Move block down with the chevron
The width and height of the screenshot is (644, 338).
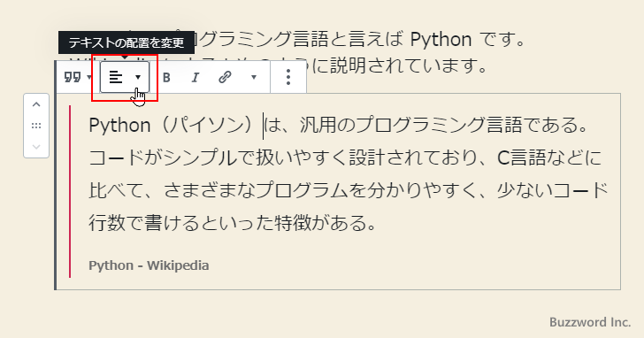(36, 147)
